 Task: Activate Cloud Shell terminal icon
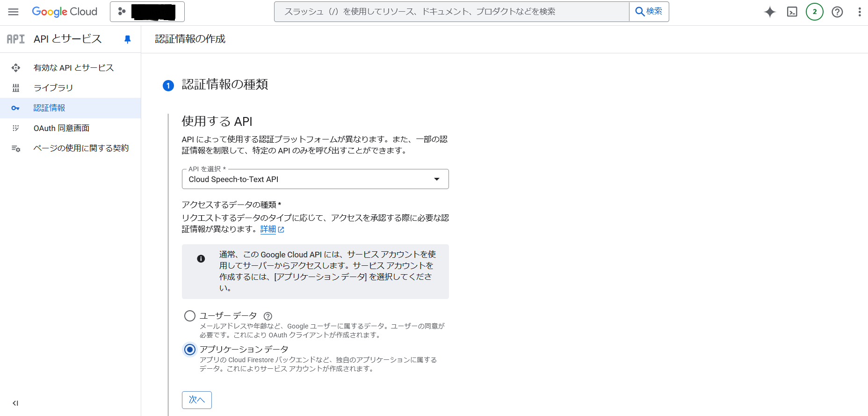click(792, 12)
